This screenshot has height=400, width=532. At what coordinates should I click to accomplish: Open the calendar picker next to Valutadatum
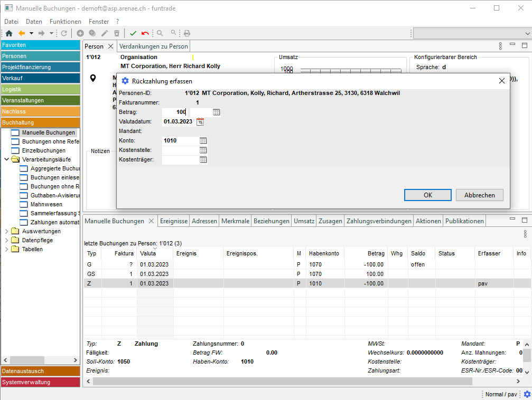click(200, 122)
